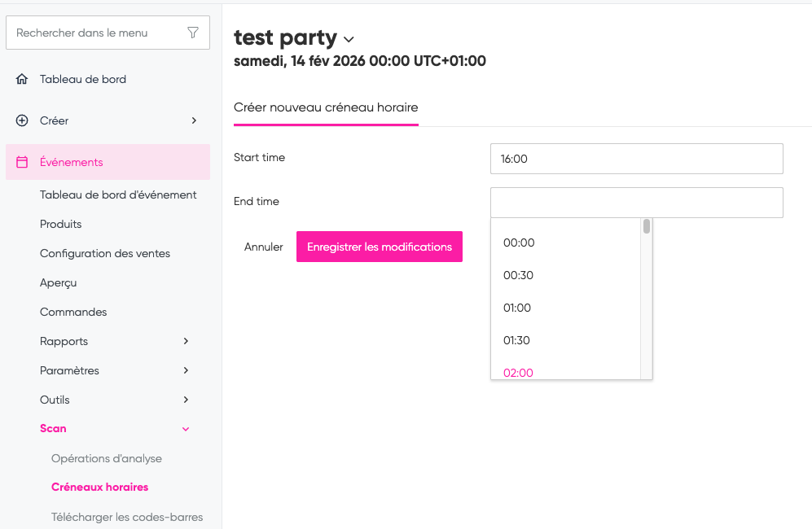Click the Annuler link

264,247
